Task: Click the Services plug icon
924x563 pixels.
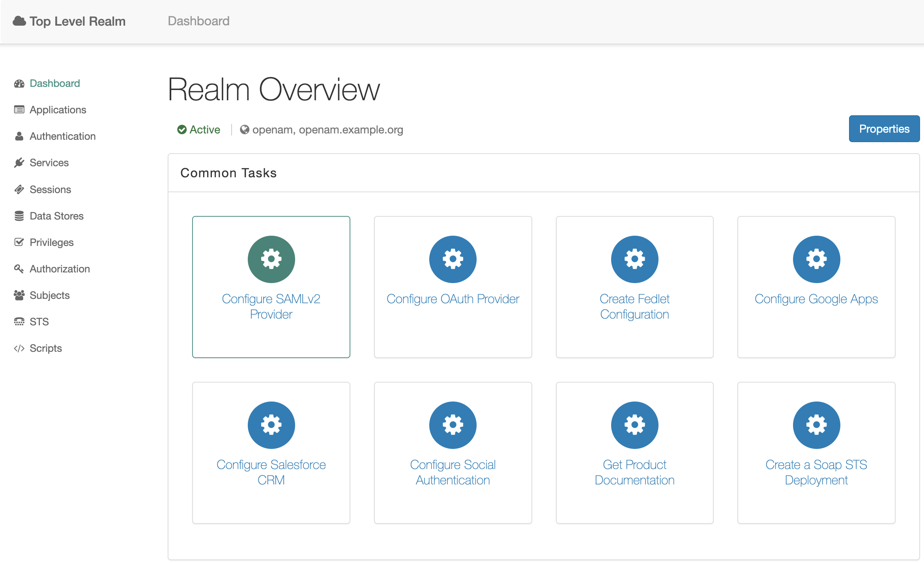Action: click(19, 163)
